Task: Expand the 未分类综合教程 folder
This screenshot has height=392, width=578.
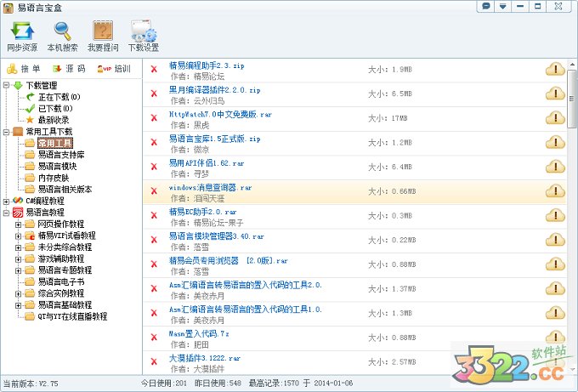Action: (x=18, y=247)
